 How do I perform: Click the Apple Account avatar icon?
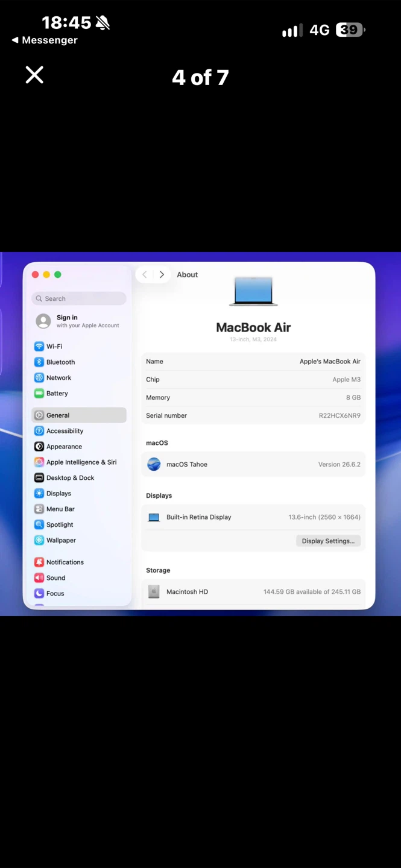43,321
